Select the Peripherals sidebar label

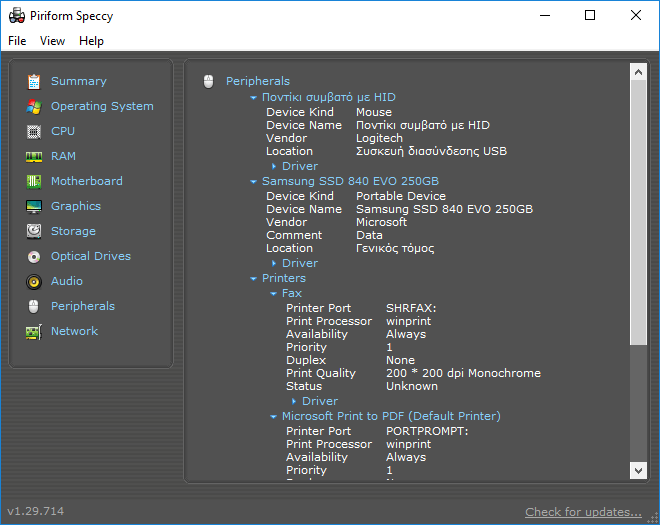pyautogui.click(x=83, y=306)
